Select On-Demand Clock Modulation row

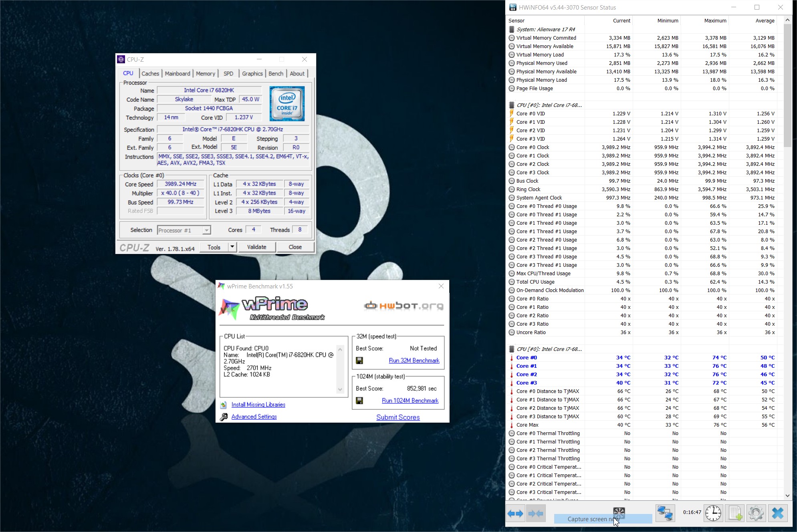click(x=642, y=290)
